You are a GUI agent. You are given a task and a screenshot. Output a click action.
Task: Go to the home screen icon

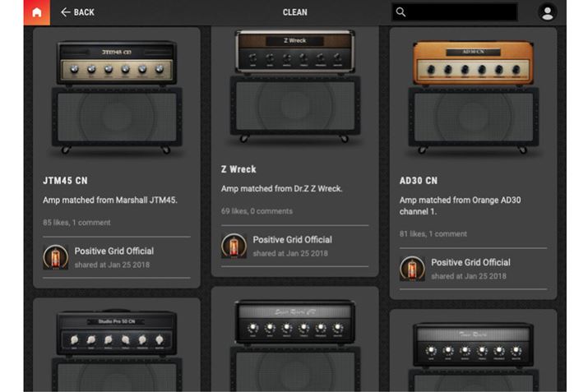[37, 12]
